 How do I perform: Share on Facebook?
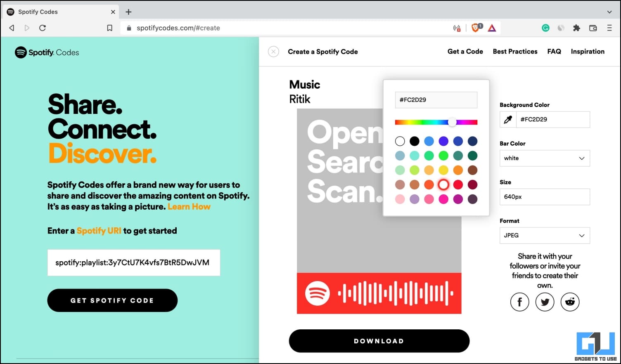point(520,302)
